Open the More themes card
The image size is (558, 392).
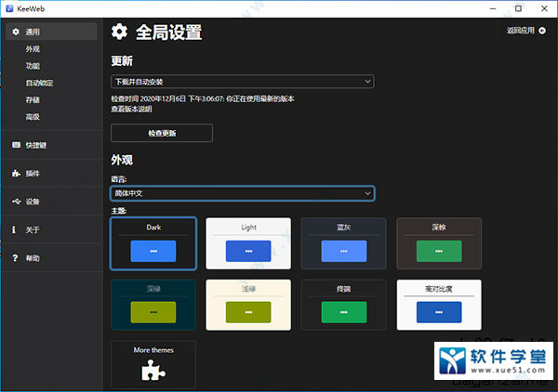(153, 364)
